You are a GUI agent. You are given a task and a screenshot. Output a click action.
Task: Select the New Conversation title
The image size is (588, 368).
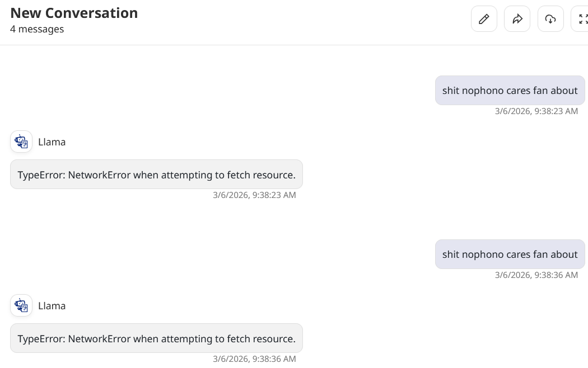pyautogui.click(x=74, y=13)
